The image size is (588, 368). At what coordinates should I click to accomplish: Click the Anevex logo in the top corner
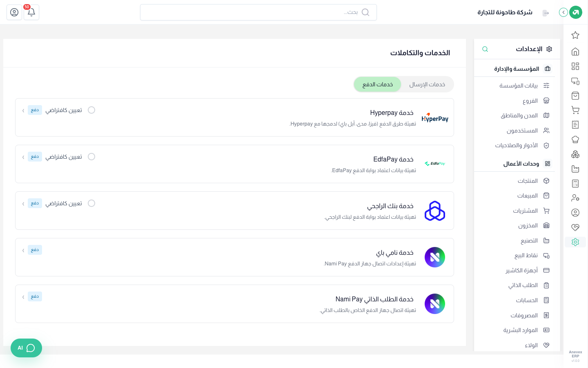(576, 12)
